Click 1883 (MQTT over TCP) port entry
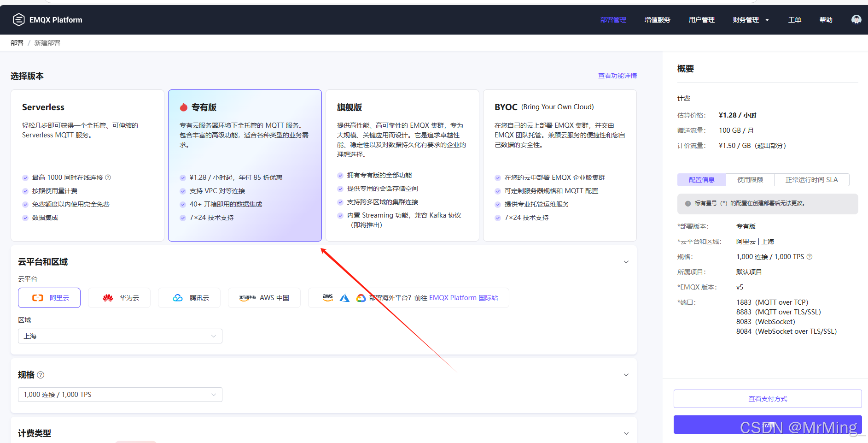This screenshot has width=868, height=443. point(772,302)
